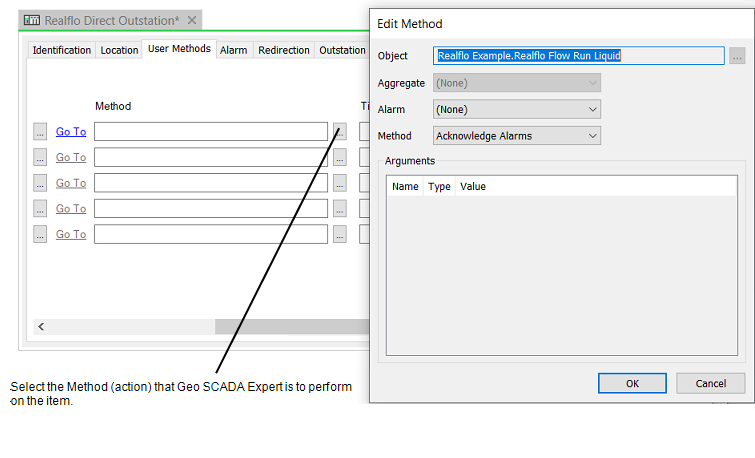Select the Location tab
This screenshot has height=458, width=755.
click(119, 50)
